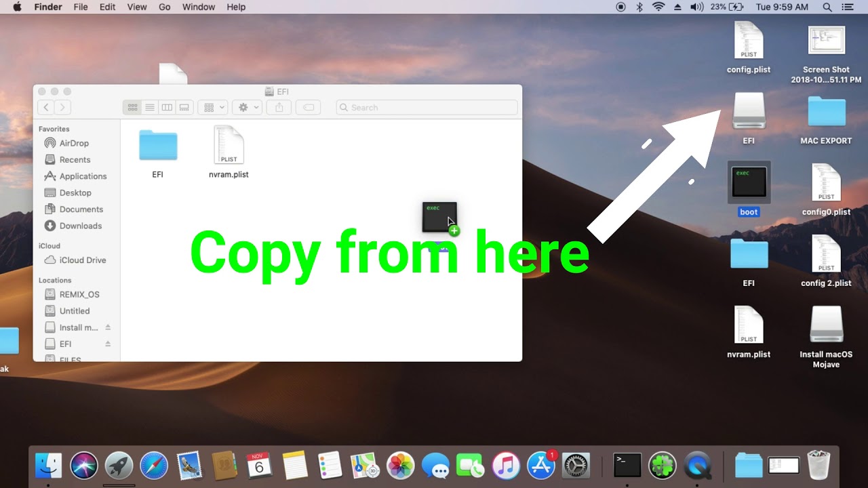This screenshot has width=868, height=488.
Task: Eject the EFI volume in sidebar
Action: pos(108,344)
